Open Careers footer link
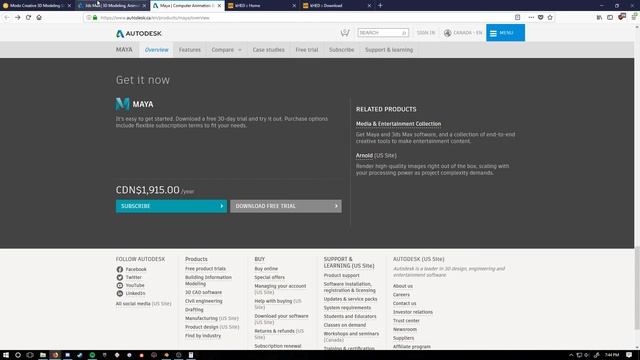The width and height of the screenshot is (640, 360). [401, 295]
